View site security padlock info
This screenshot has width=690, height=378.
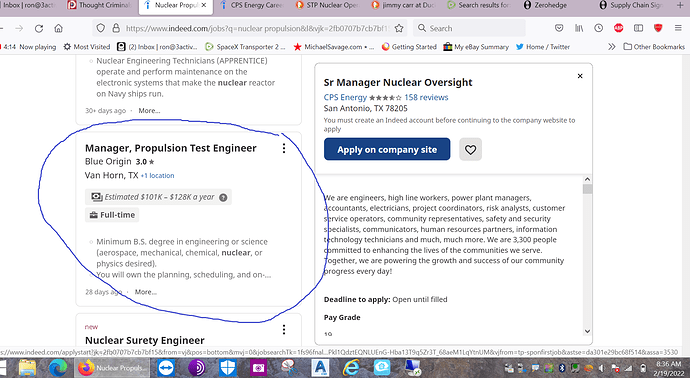click(x=116, y=28)
